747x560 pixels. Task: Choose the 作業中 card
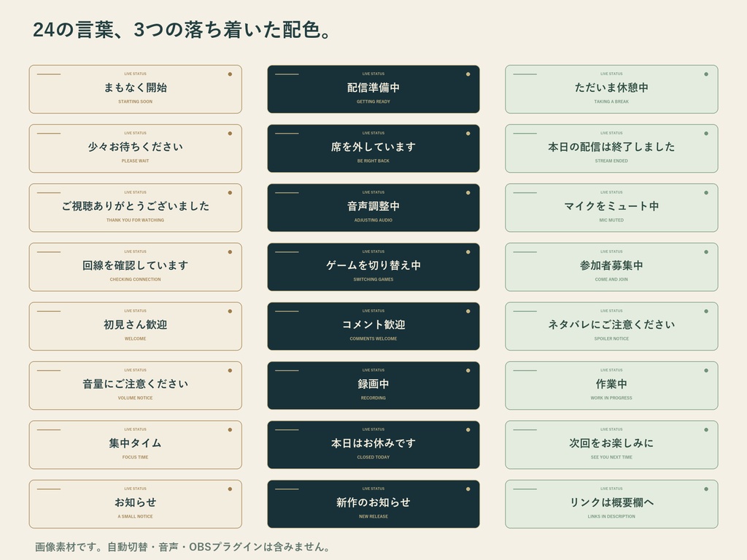point(612,385)
